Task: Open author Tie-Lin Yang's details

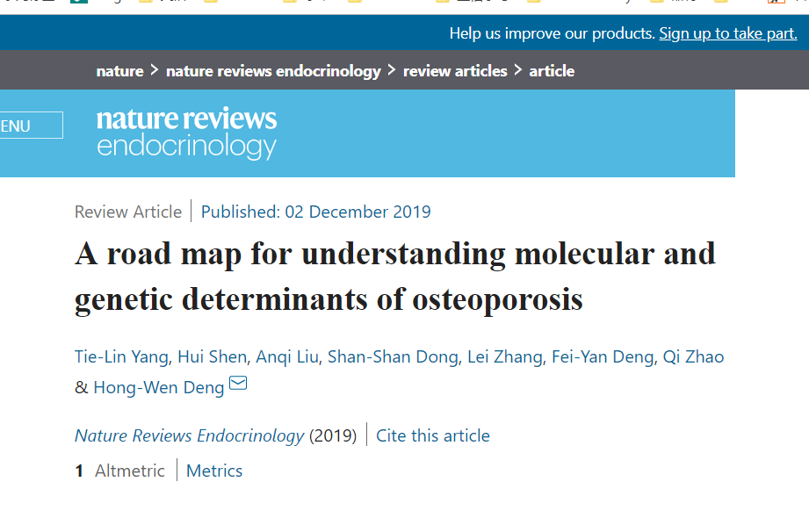Action: [121, 356]
